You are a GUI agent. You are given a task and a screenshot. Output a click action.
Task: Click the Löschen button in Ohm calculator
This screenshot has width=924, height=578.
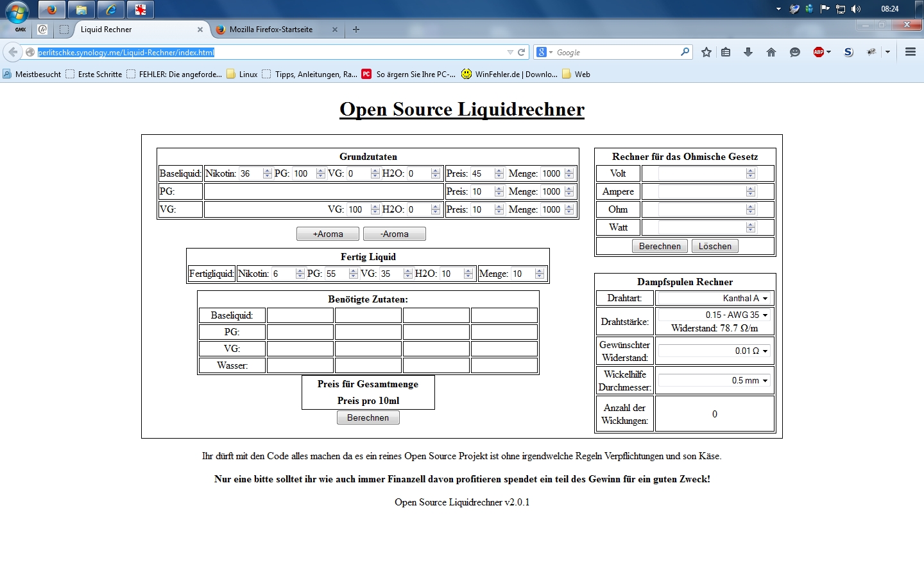pos(715,246)
